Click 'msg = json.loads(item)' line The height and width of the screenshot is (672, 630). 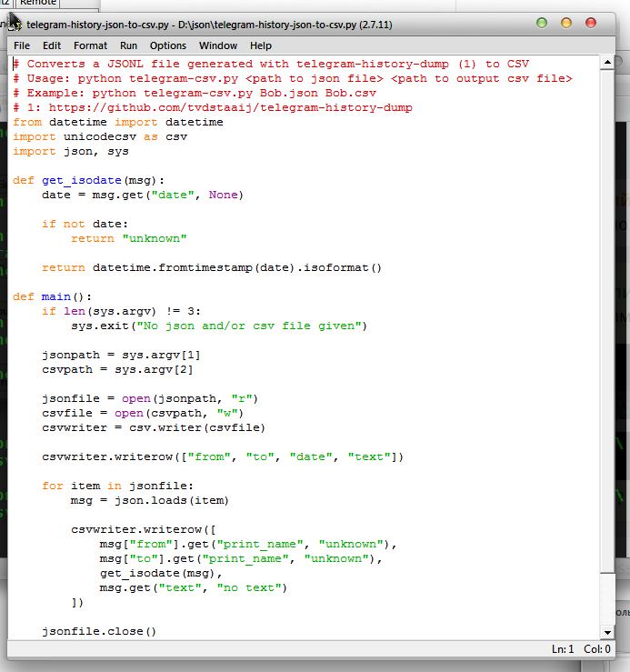150,500
